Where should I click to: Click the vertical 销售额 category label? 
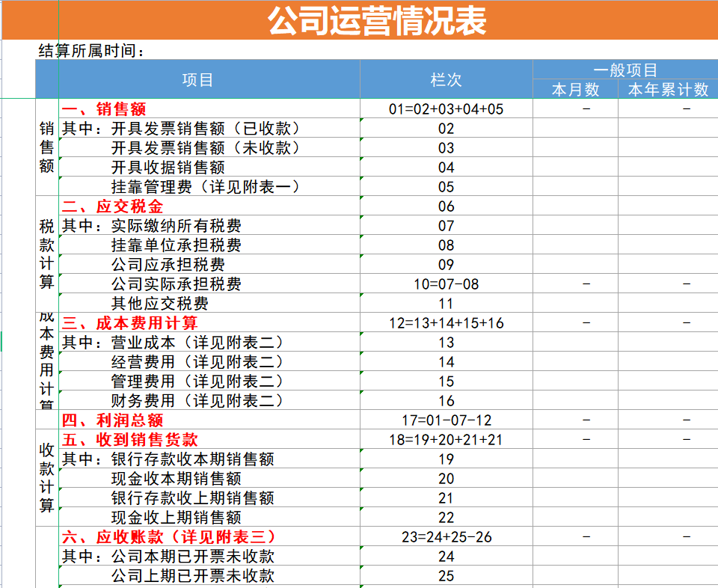tap(46, 147)
